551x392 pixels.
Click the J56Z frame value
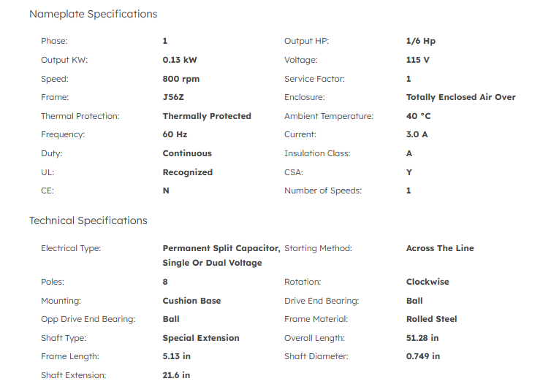pos(175,97)
